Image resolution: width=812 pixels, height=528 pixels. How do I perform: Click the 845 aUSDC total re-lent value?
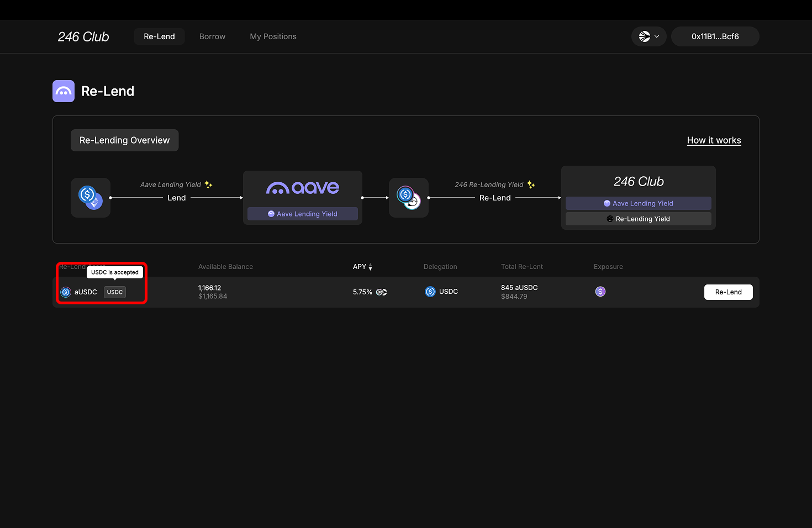519,288
